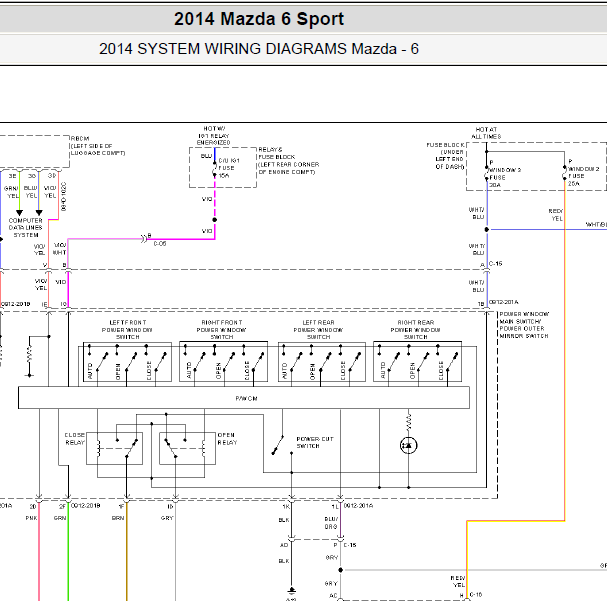This screenshot has width=607, height=601.
Task: Select the LEFT REAR POWER WINDOW SWITCH label
Action: point(318,330)
